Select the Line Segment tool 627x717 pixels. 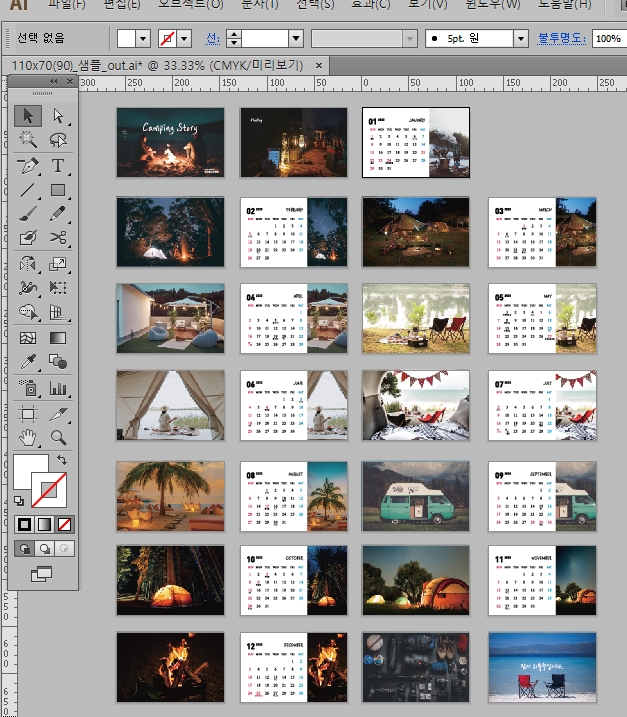pos(28,189)
